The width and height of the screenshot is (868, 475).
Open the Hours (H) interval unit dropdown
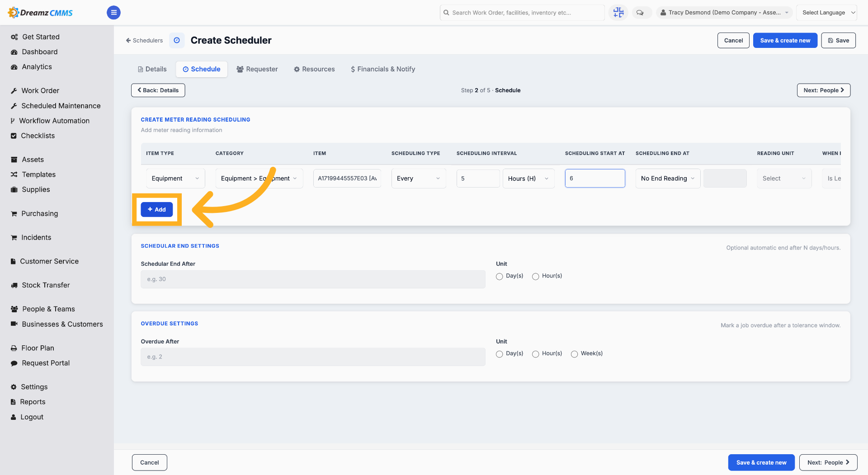click(528, 179)
